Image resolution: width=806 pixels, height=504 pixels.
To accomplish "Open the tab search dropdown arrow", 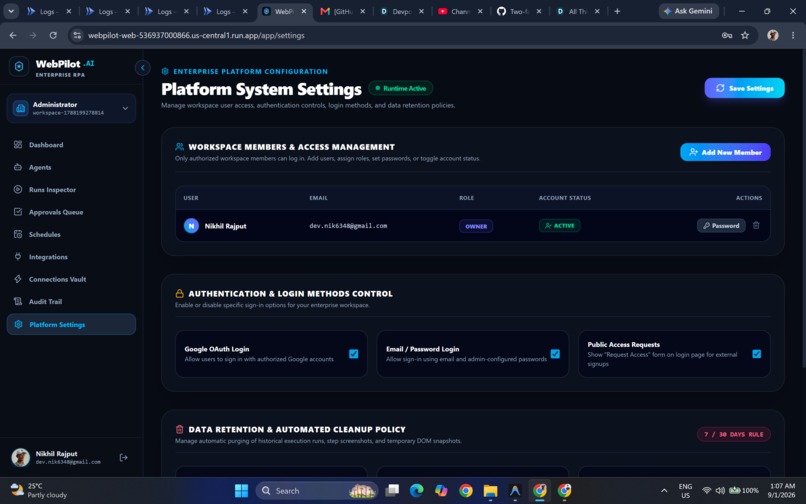I will click(11, 11).
